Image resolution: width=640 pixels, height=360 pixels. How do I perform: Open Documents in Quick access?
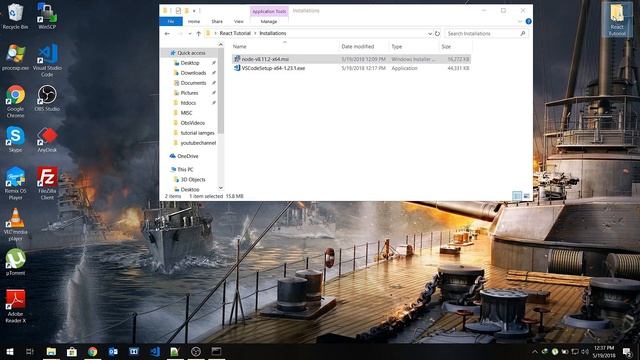coord(193,83)
